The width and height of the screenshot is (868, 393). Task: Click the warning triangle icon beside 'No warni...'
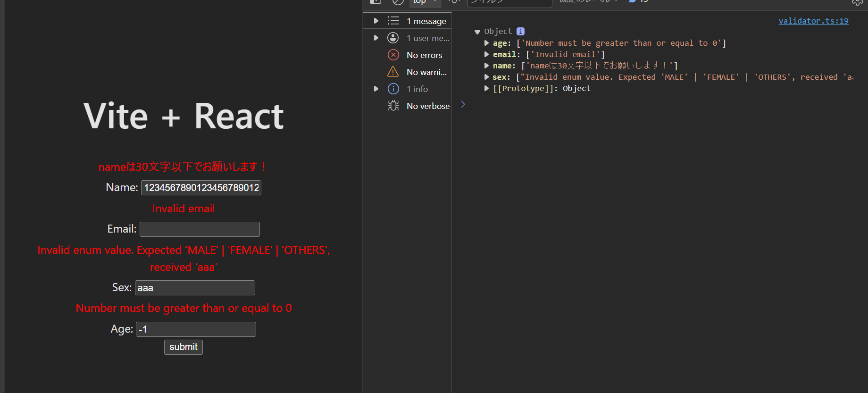(393, 72)
